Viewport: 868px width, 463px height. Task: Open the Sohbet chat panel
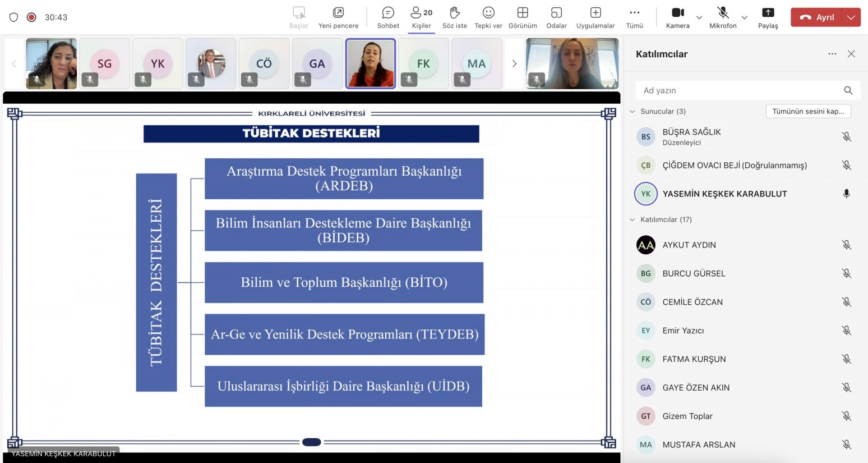click(388, 17)
